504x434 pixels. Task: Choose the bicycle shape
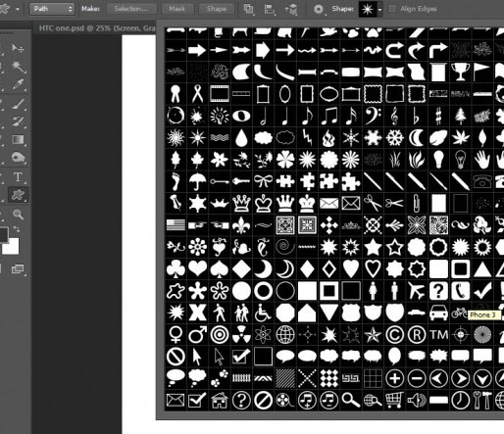460,313
